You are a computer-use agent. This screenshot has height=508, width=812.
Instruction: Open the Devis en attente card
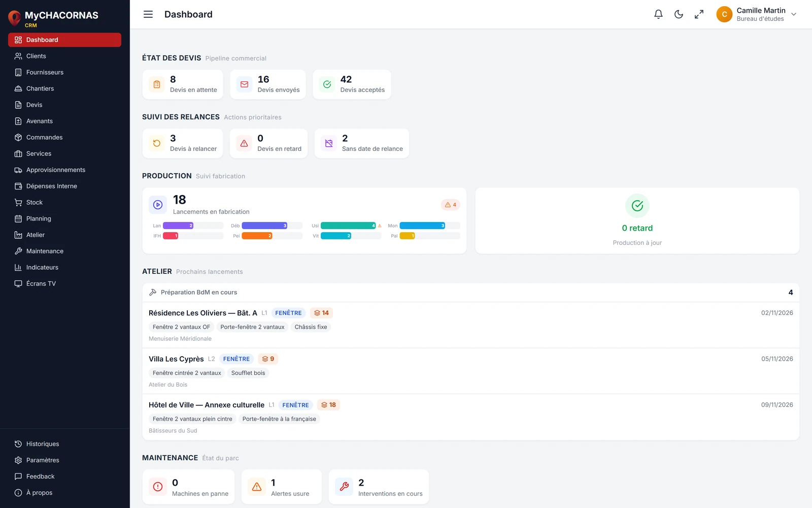pyautogui.click(x=183, y=84)
